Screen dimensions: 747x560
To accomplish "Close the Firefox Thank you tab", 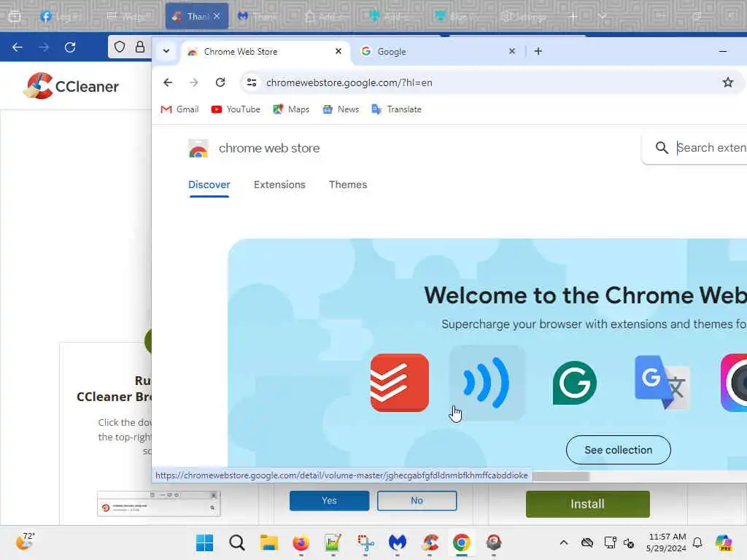I will [217, 16].
